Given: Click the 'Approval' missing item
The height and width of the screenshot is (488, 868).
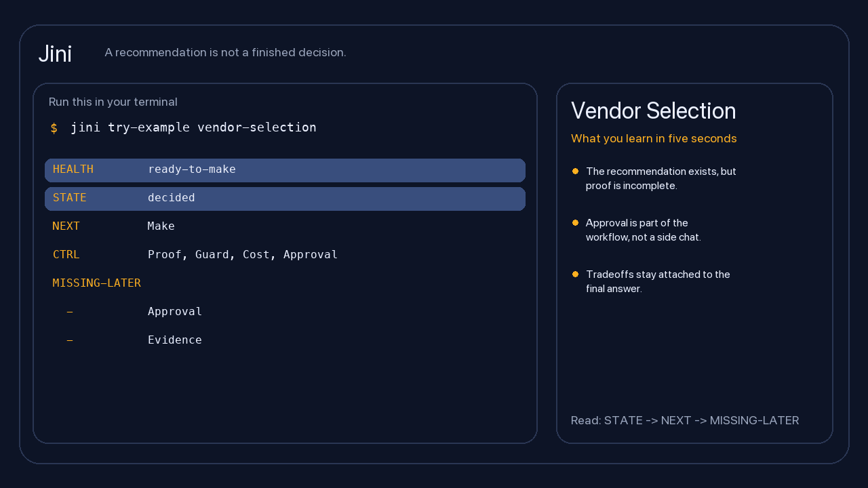Looking at the screenshot, I should coord(175,312).
